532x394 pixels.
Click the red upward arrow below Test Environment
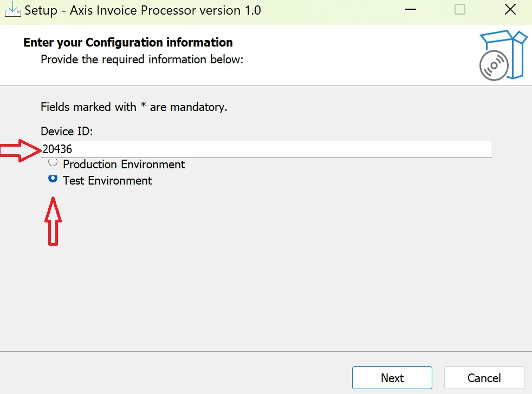(x=53, y=221)
